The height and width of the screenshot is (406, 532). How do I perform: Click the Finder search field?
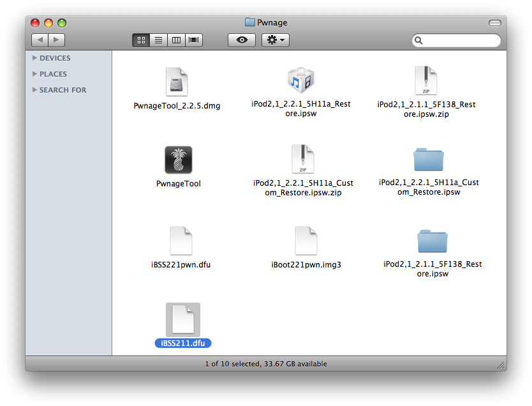(x=460, y=40)
